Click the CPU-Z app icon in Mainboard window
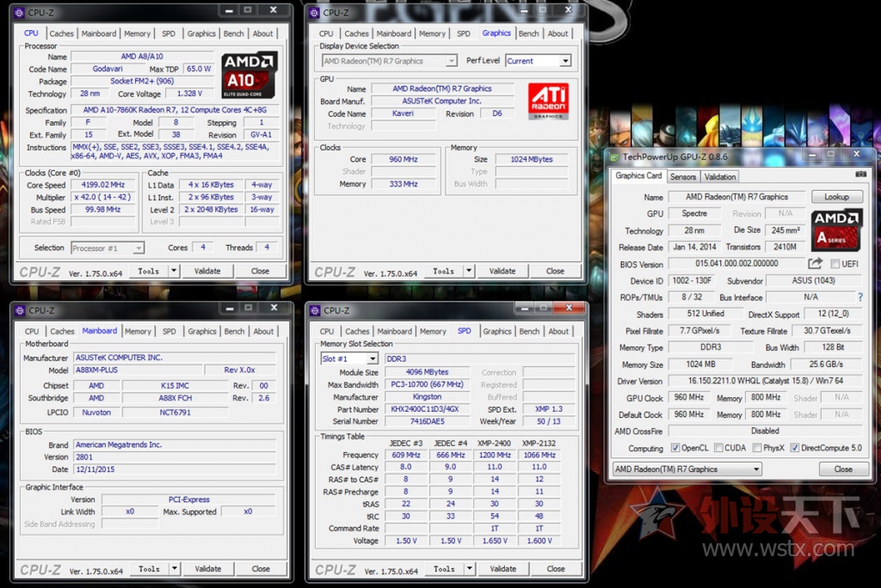This screenshot has height=588, width=881. 21,310
